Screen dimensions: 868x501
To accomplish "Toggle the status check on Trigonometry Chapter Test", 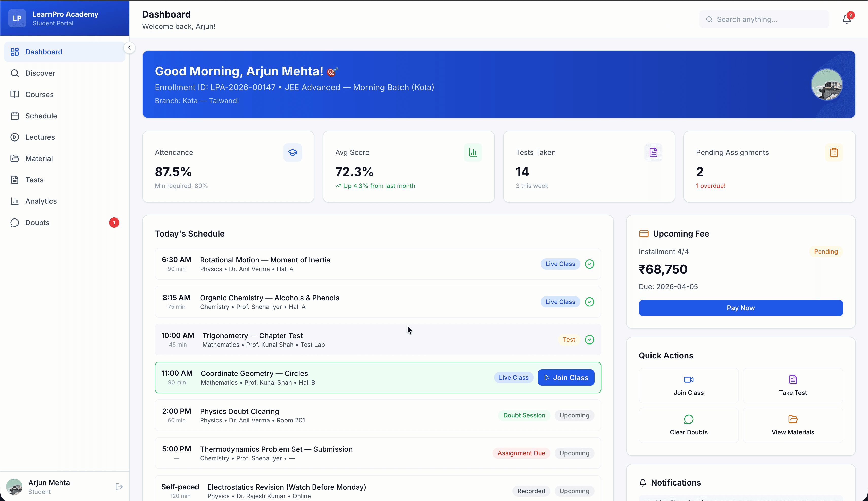I will [589, 340].
